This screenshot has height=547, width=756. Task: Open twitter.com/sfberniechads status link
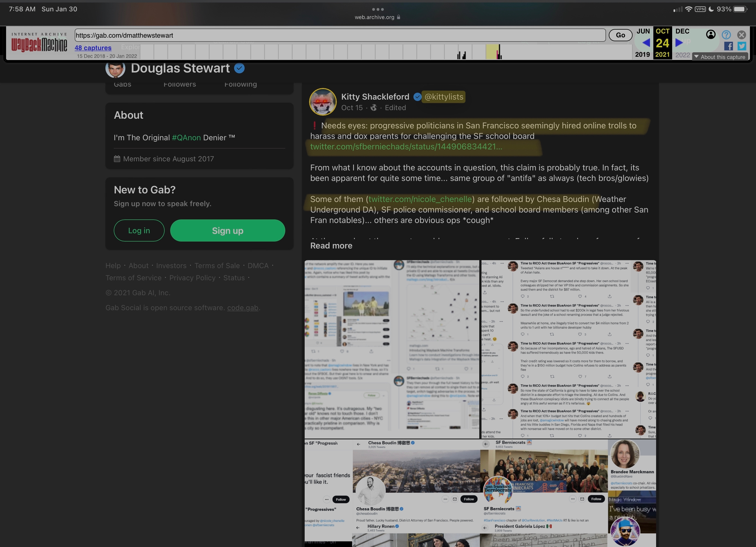tap(406, 147)
